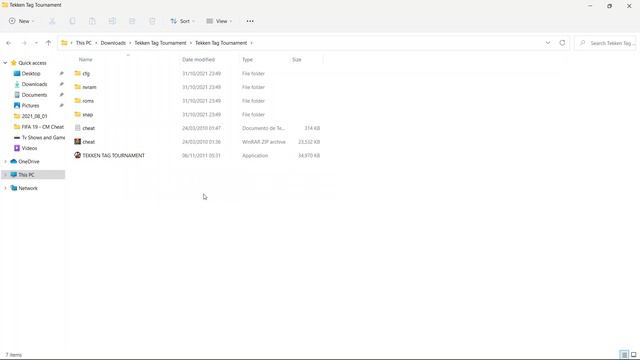Open the Sort dropdown

tap(182, 21)
